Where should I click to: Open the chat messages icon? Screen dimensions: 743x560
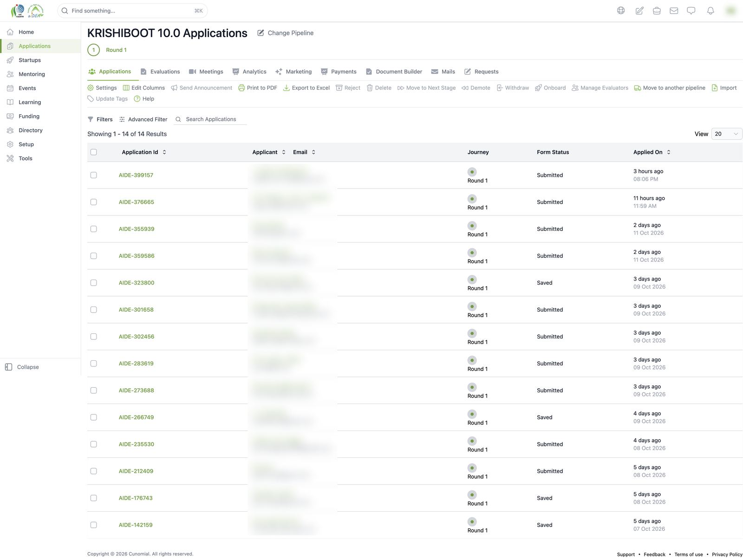click(691, 11)
